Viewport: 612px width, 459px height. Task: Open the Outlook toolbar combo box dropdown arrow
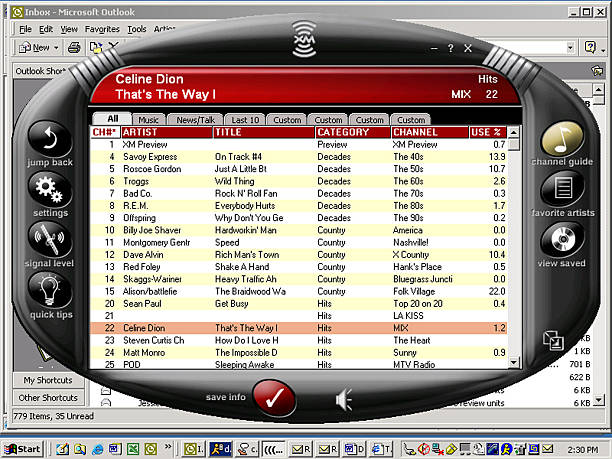click(571, 48)
